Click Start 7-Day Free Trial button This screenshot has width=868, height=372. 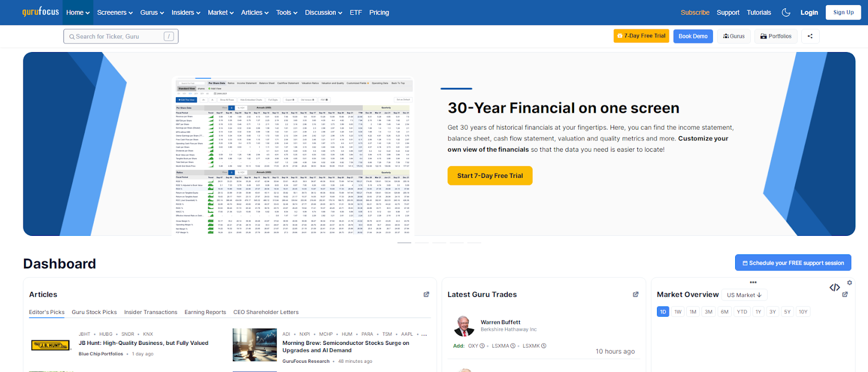[490, 176]
